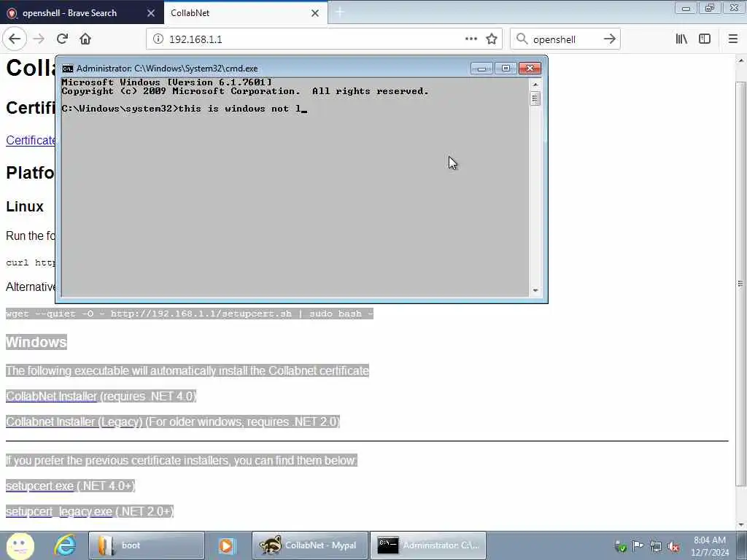Click the browser page vertical scrollbar

[x=740, y=284]
